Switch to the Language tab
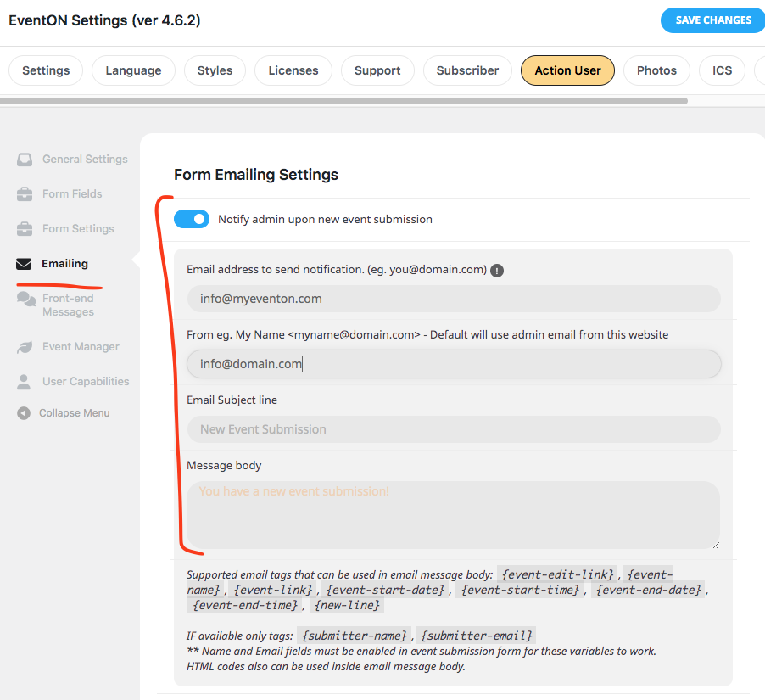Viewport: 765px width, 700px height. (133, 70)
